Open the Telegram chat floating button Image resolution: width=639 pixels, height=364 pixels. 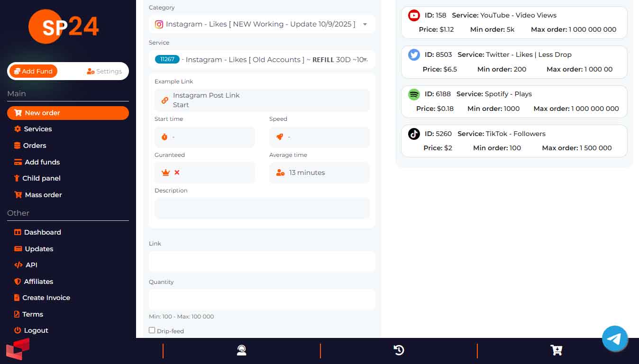point(615,338)
